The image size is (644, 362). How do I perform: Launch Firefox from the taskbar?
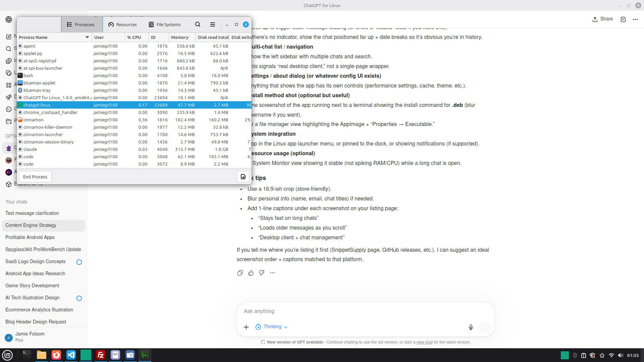56,355
